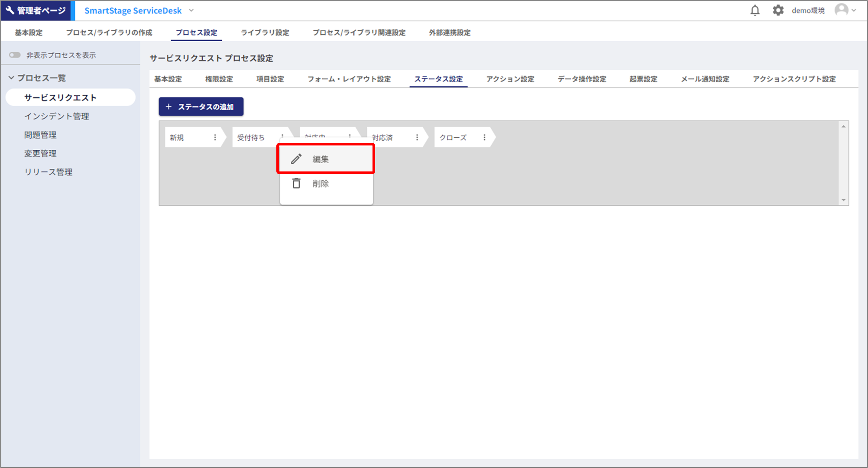This screenshot has width=868, height=468.
Task: Open the kebab menu for クローズ status
Action: coord(484,137)
